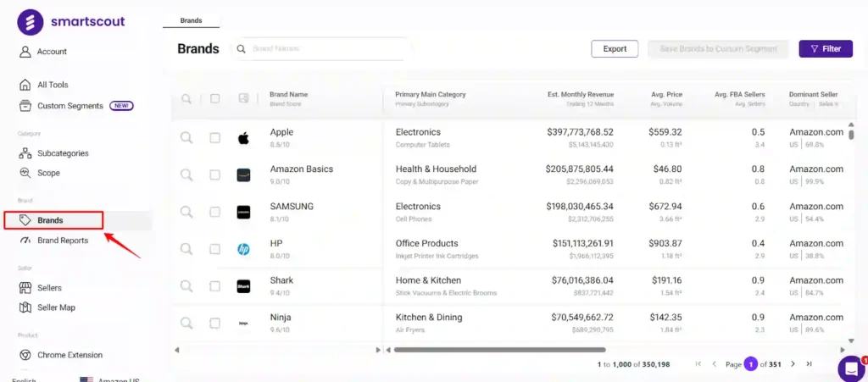Click the HP brand logo thumbnail

(x=243, y=249)
